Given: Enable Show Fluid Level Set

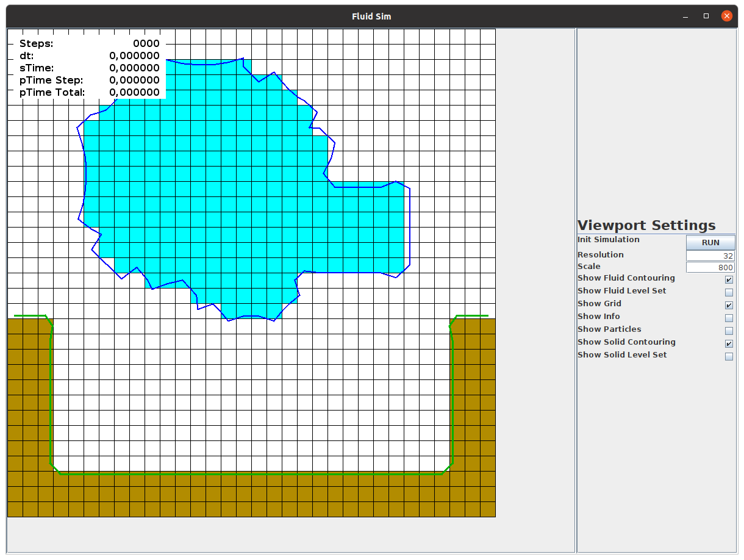Looking at the screenshot, I should tap(729, 292).
